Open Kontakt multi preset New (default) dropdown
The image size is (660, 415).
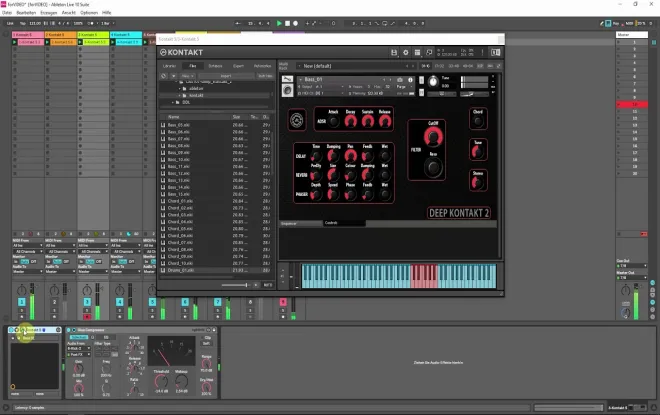point(355,66)
